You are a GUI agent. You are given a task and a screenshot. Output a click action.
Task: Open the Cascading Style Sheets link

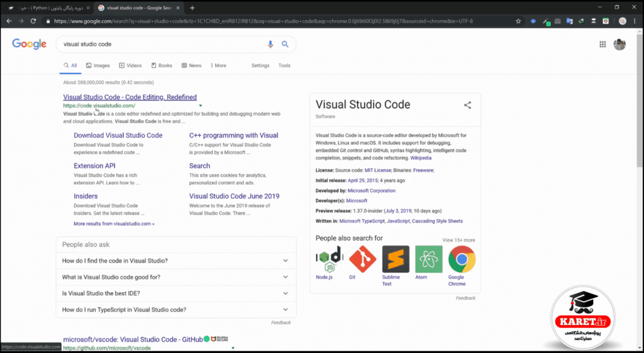click(438, 221)
